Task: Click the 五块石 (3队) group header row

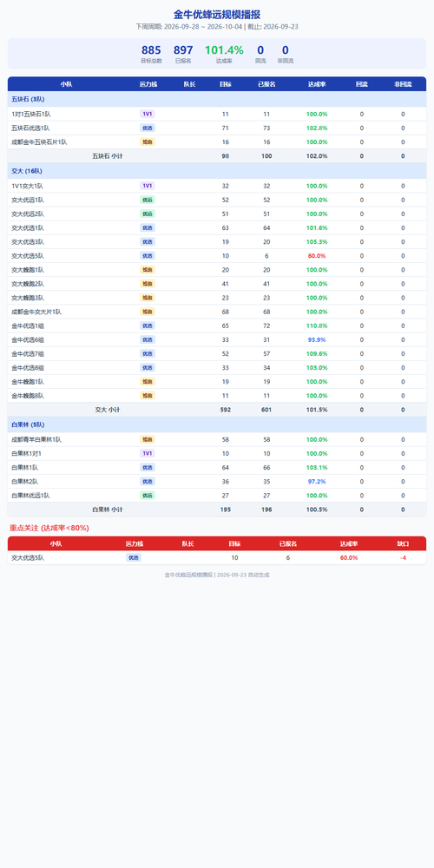Action: click(217, 99)
